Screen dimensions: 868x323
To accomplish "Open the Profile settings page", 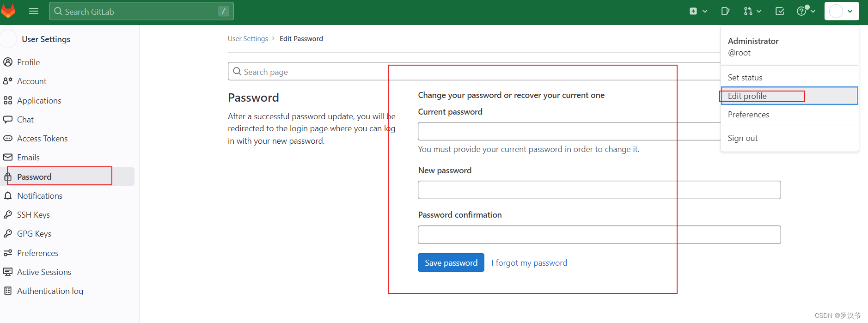I will tap(28, 62).
